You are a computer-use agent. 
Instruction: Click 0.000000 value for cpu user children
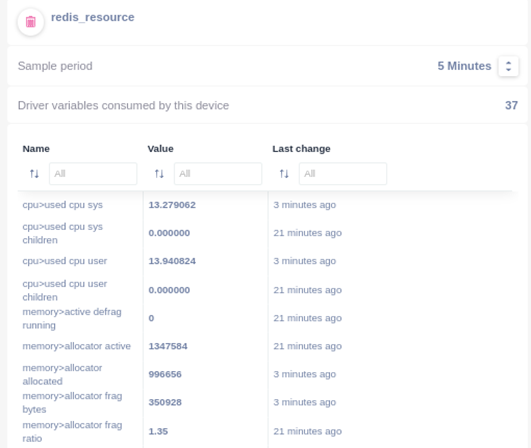169,290
